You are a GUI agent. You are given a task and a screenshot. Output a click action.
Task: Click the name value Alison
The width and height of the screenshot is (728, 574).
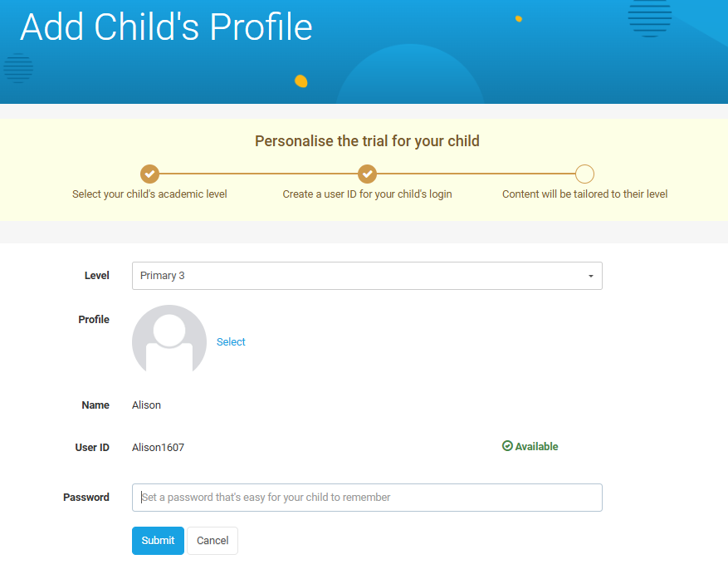pyautogui.click(x=146, y=405)
